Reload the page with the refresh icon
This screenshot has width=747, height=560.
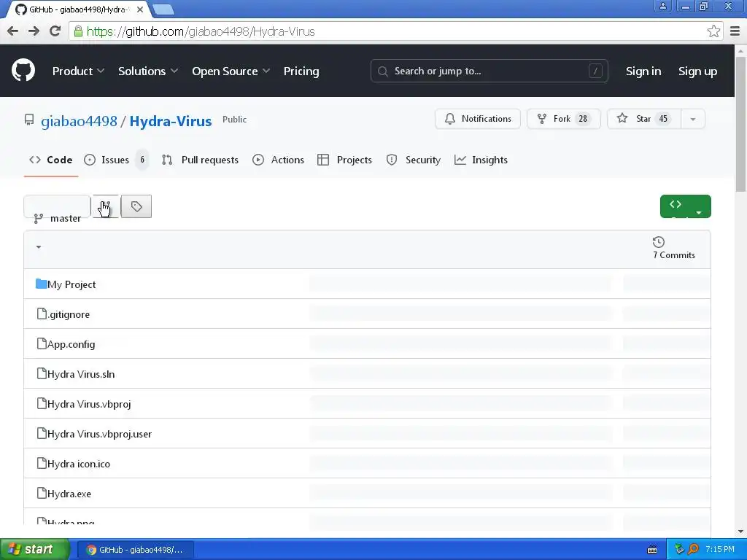click(x=55, y=31)
